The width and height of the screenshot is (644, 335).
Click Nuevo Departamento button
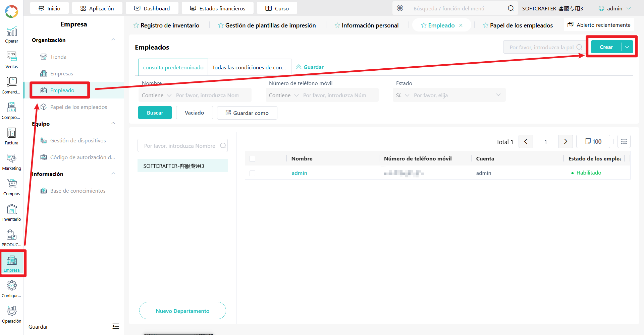point(182,311)
